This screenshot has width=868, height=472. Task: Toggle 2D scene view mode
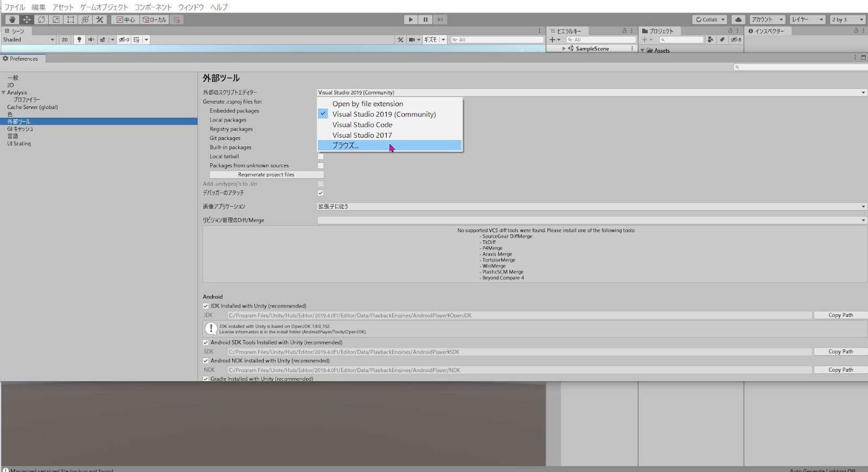[x=65, y=40]
